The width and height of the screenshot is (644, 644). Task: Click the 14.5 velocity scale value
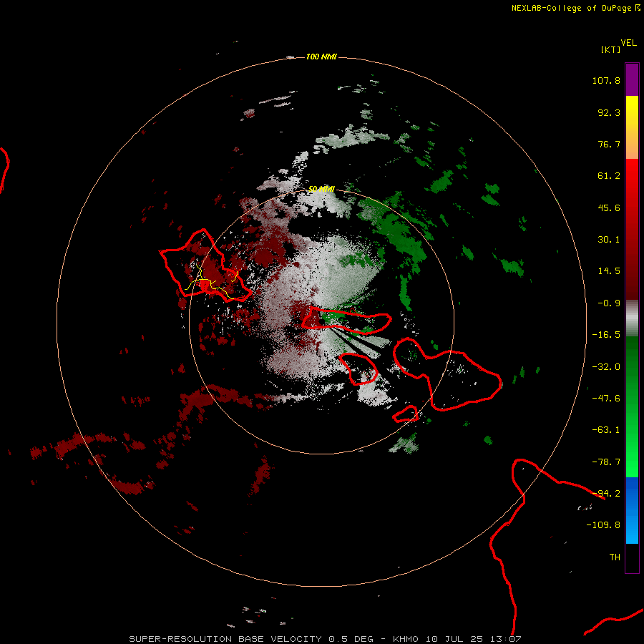coord(609,271)
